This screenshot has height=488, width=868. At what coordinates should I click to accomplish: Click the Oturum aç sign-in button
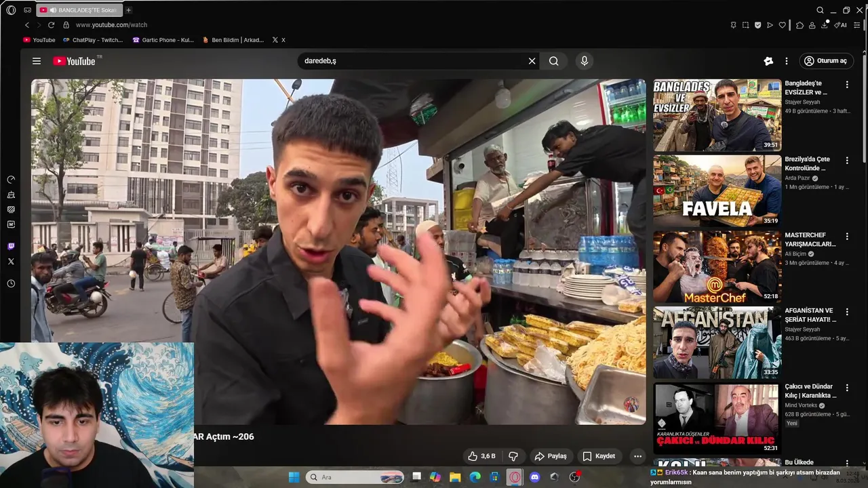(825, 61)
